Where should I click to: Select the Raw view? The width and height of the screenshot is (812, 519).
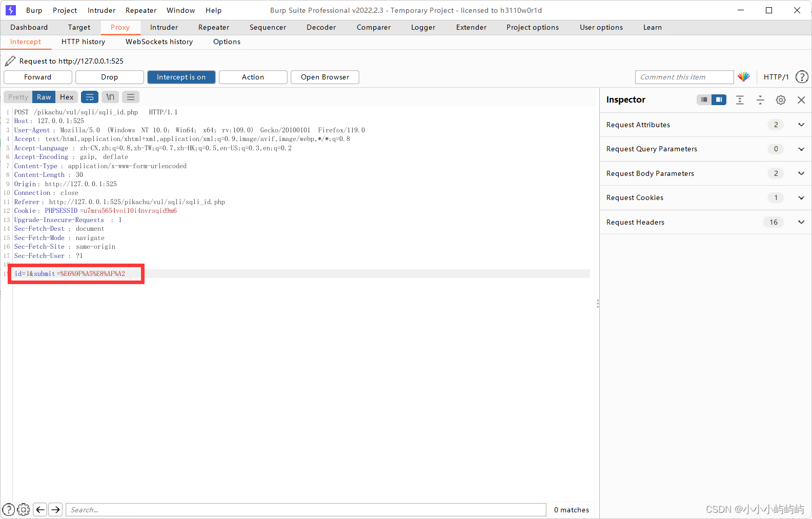coord(44,97)
